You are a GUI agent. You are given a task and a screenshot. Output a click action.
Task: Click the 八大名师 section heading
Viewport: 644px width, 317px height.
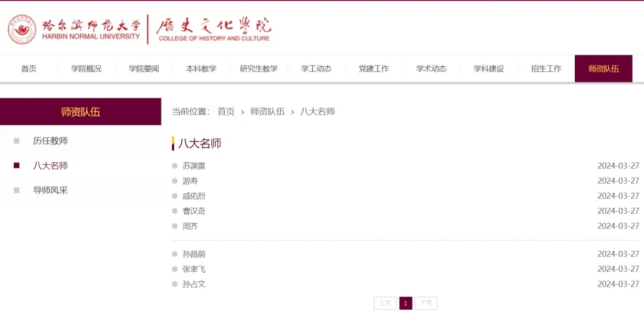click(x=200, y=143)
